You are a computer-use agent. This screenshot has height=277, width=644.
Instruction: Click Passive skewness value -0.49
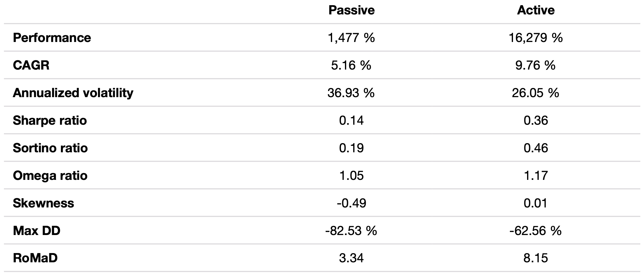(351, 203)
